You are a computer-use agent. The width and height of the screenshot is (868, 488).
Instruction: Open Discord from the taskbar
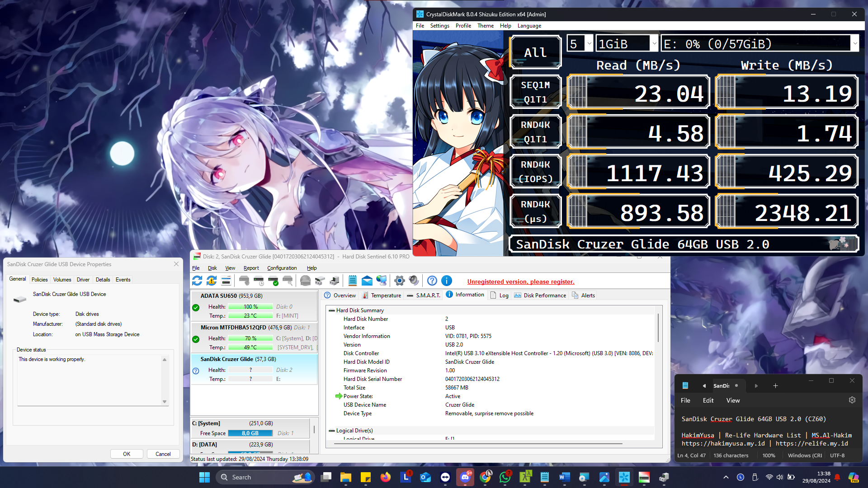tap(465, 477)
